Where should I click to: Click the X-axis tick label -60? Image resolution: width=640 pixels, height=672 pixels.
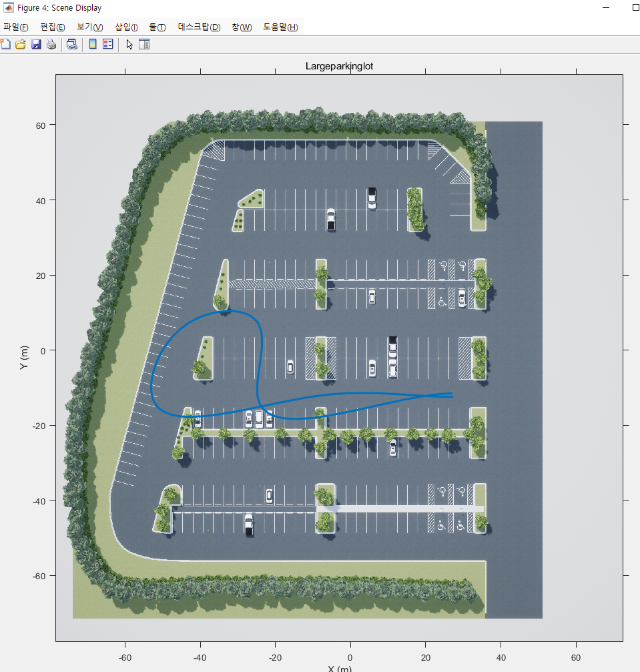tap(125, 657)
